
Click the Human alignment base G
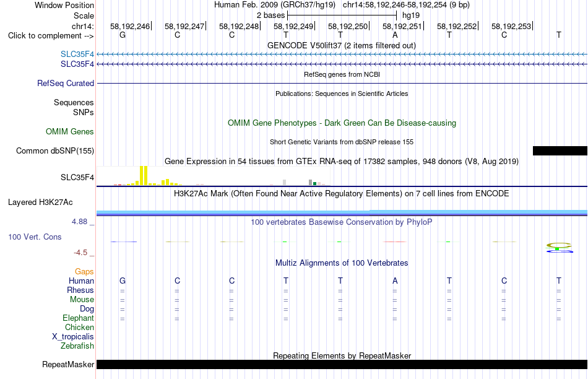(x=123, y=281)
